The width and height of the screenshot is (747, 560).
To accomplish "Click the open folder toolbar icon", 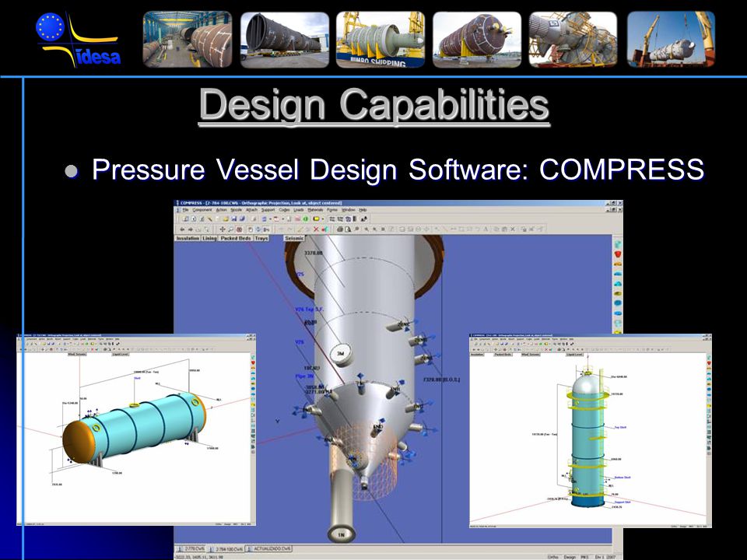I will [x=226, y=219].
